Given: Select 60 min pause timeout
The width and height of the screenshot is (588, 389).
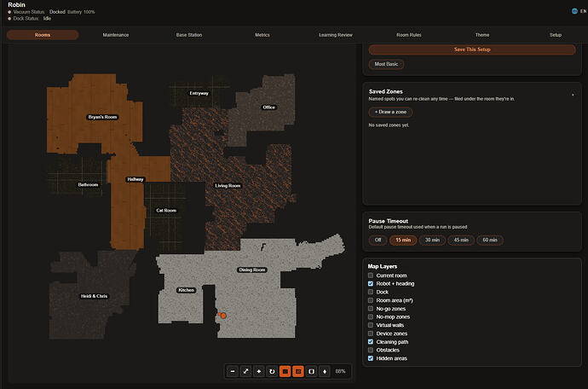Looking at the screenshot, I should [x=490, y=240].
